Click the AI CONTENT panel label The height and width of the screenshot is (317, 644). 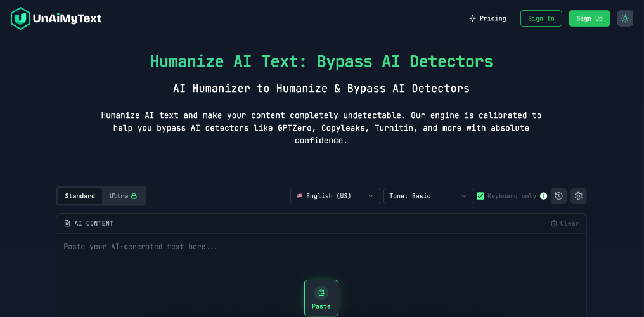coord(89,223)
